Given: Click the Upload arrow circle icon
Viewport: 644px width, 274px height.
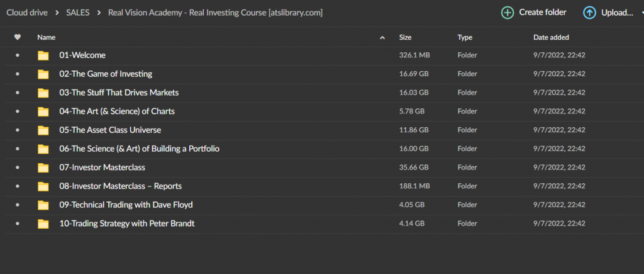Looking at the screenshot, I should tap(590, 13).
